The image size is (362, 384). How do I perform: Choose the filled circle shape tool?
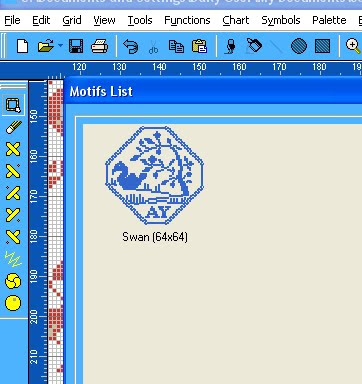(x=299, y=46)
